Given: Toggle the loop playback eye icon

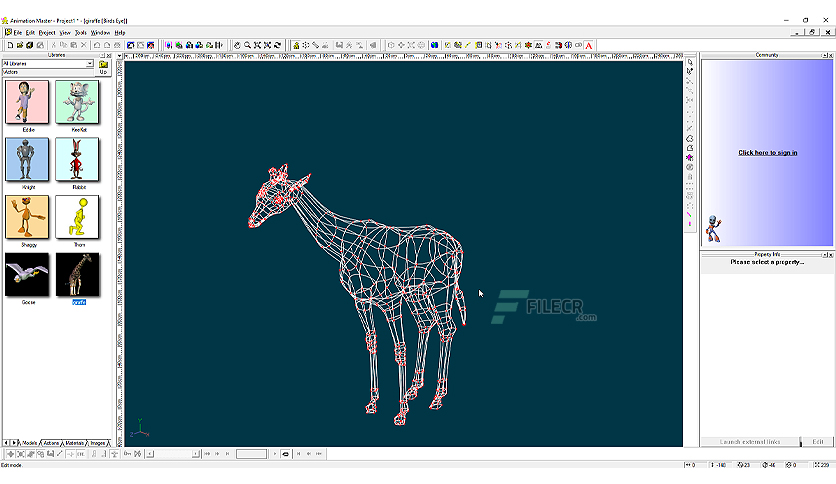Looking at the screenshot, I should pos(285,454).
